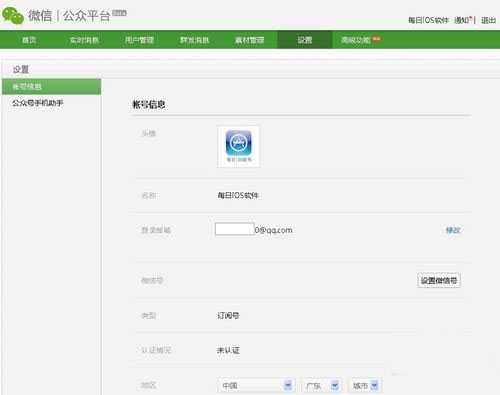
Task: Click 退出 to log out
Action: pyautogui.click(x=488, y=20)
